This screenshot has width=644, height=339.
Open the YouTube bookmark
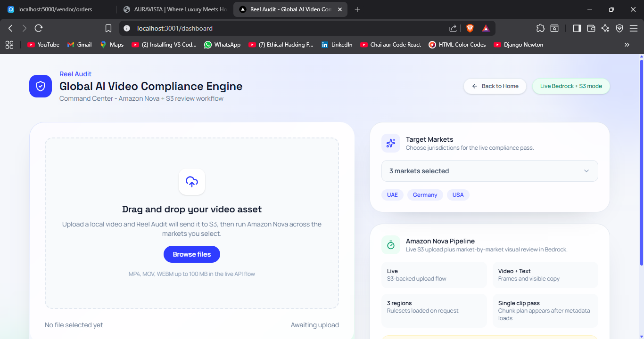coord(43,45)
